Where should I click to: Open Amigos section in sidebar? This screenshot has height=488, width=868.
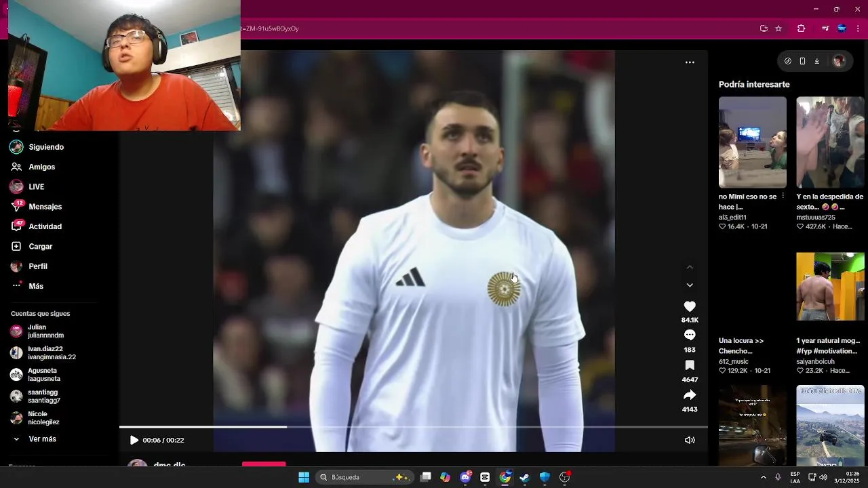42,167
